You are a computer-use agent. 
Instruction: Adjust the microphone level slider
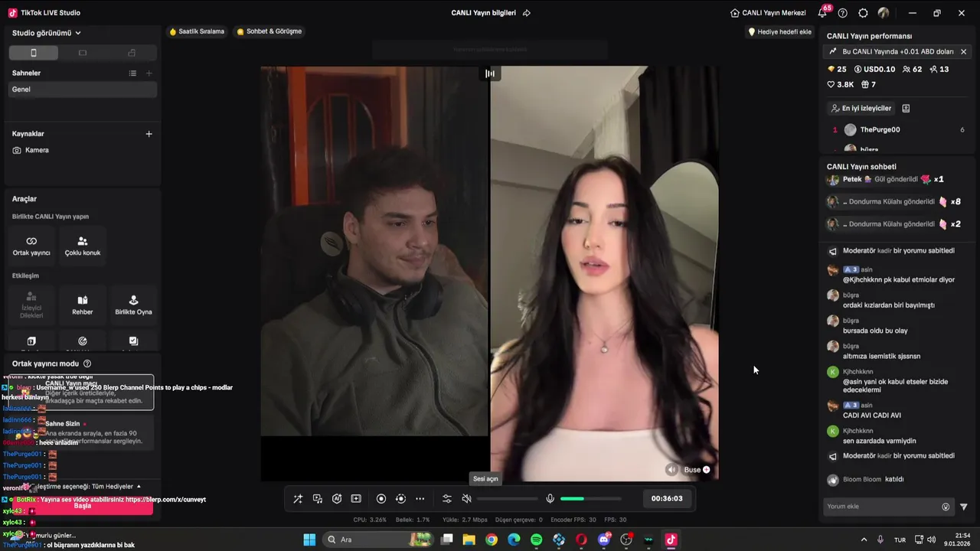pyautogui.click(x=590, y=499)
